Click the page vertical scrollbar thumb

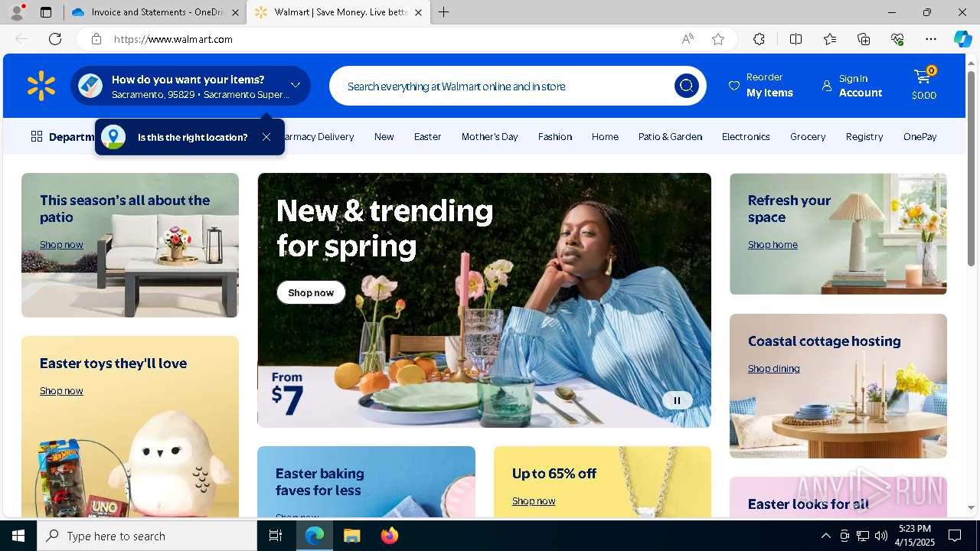971,168
